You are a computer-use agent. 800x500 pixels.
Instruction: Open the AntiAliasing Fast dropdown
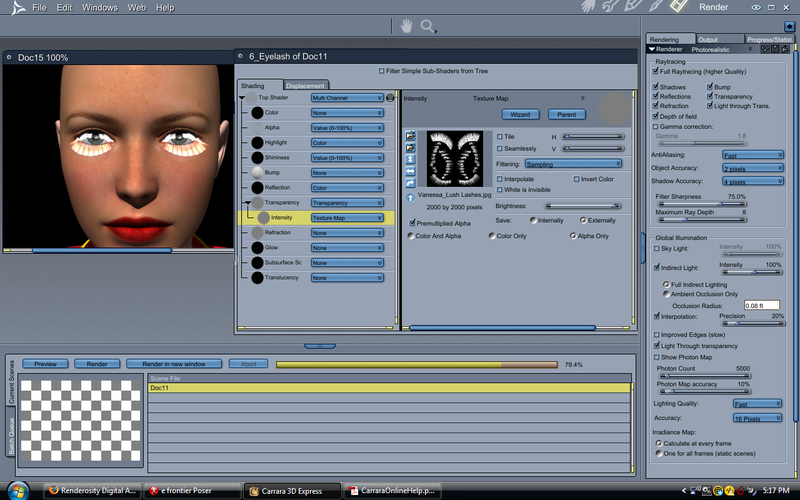[752, 155]
